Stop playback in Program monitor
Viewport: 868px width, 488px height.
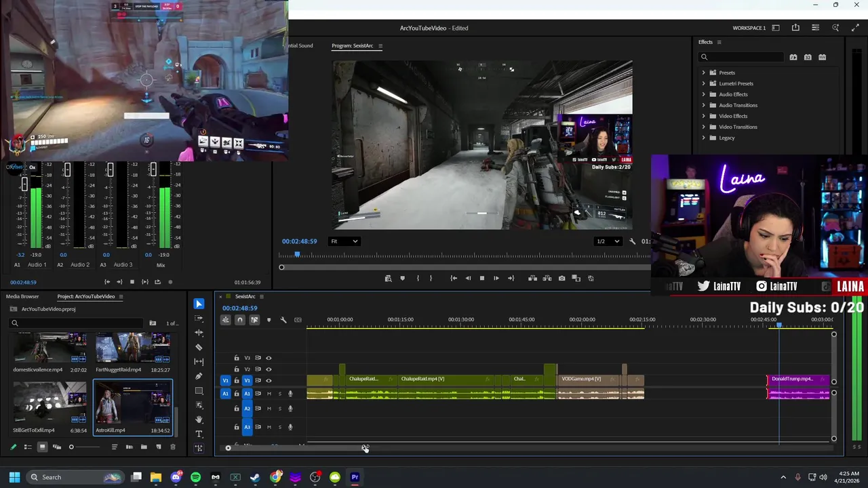tap(482, 279)
